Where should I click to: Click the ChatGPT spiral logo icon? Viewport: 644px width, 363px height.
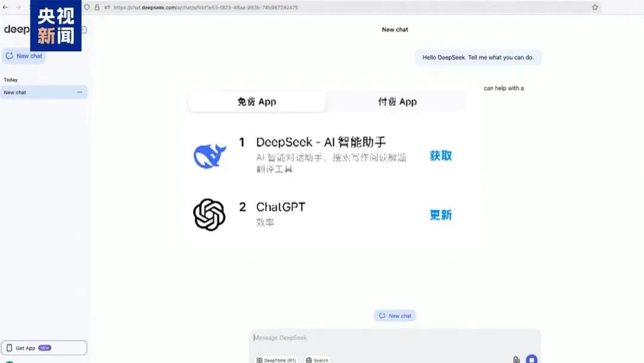210,215
